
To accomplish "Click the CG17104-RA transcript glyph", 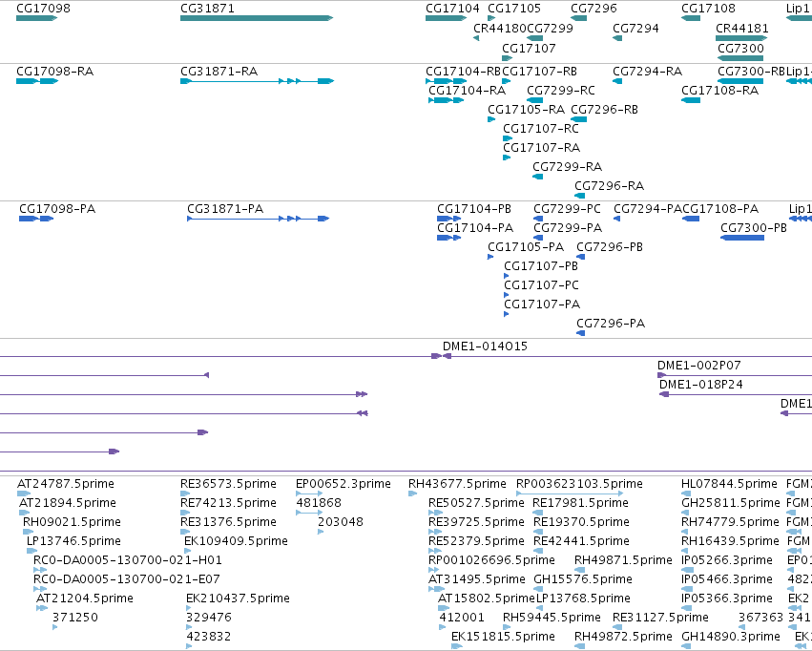I will (446, 100).
